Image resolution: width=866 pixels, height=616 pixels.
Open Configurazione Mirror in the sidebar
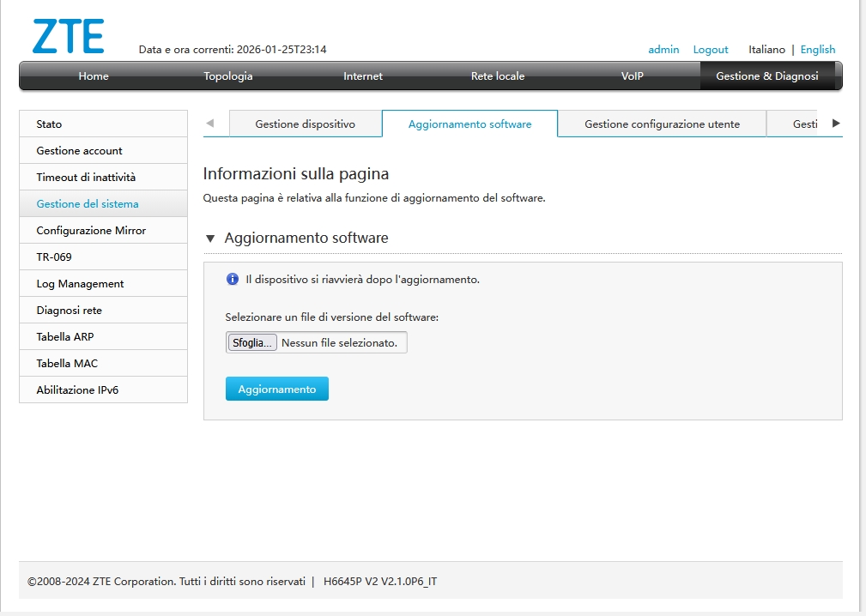103,230
